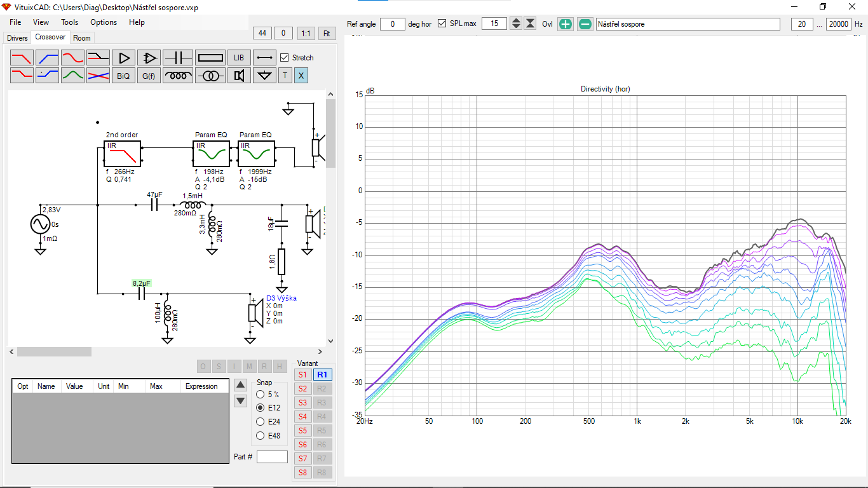Click the Fit button
868x488 pixels.
click(x=327, y=33)
